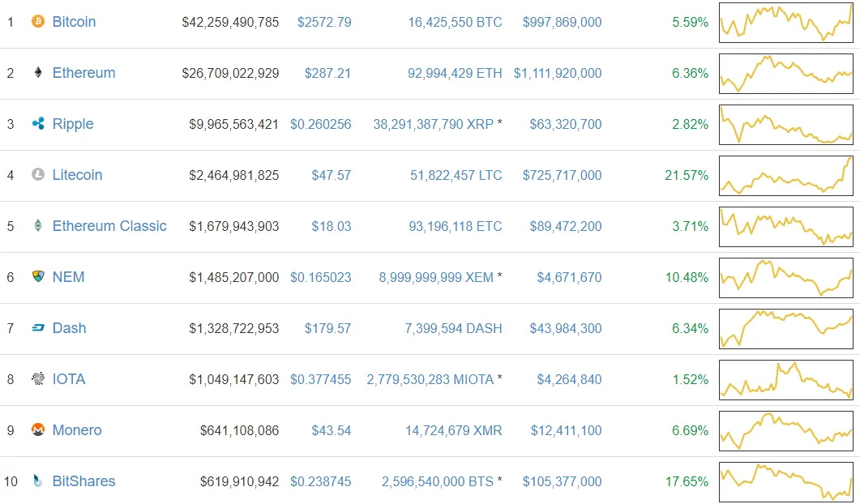
Task: Click Ethereum volume $1,111,920,000
Action: 558,73
